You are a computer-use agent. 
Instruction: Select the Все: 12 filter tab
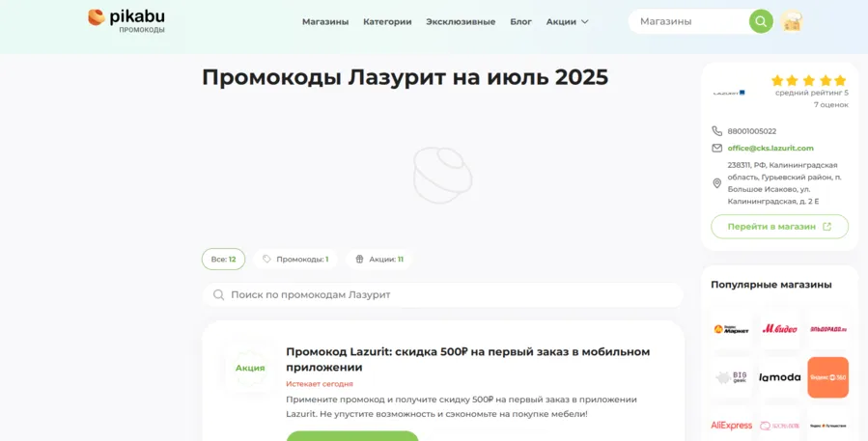click(223, 259)
